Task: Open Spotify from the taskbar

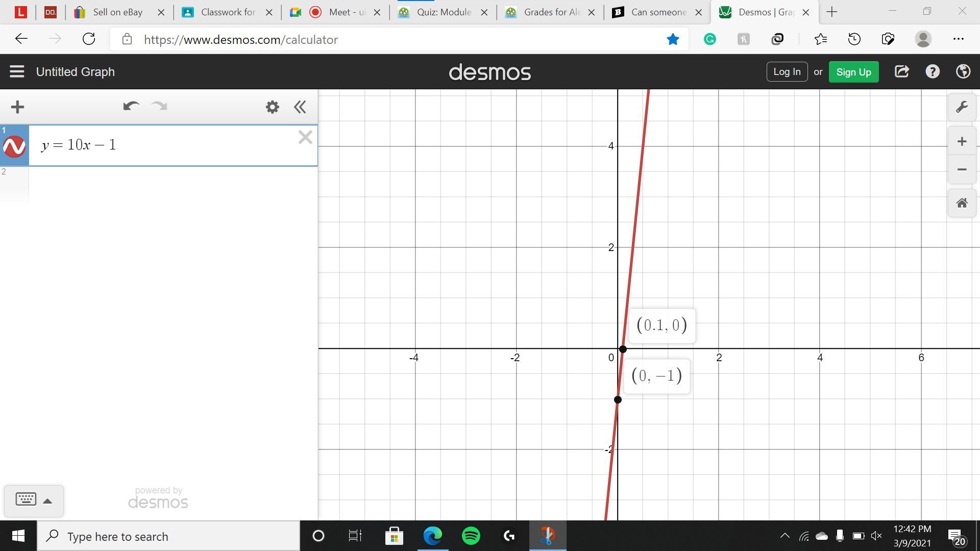Action: pos(471,536)
